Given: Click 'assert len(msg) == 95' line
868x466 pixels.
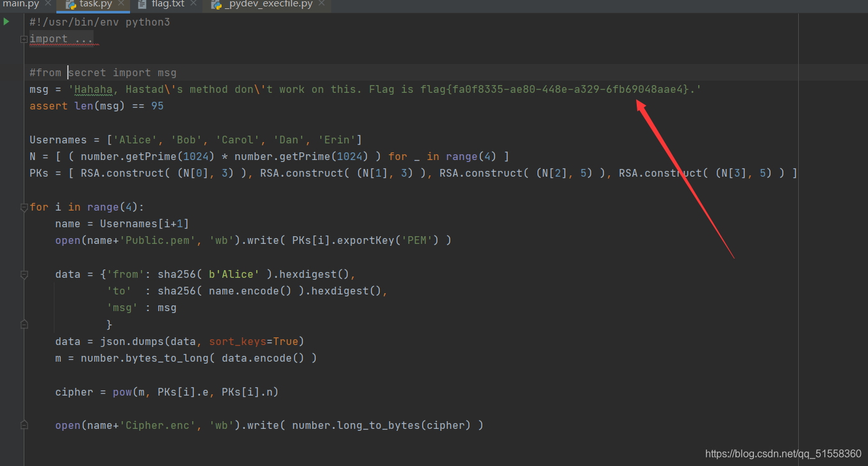Looking at the screenshot, I should (97, 106).
